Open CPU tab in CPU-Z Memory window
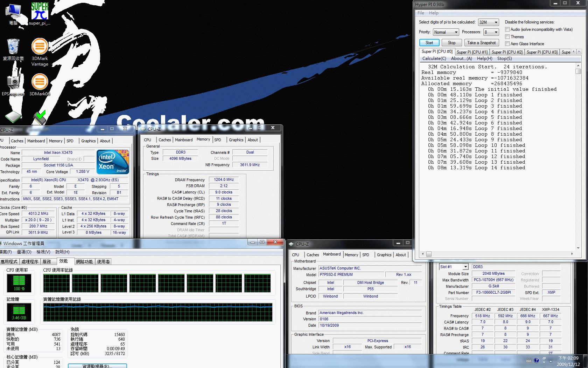The height and width of the screenshot is (368, 588). pyautogui.click(x=147, y=140)
